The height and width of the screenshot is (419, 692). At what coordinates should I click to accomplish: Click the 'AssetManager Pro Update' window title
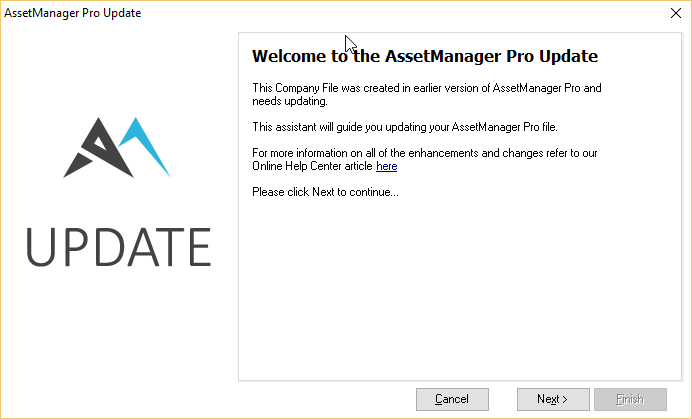tap(73, 13)
